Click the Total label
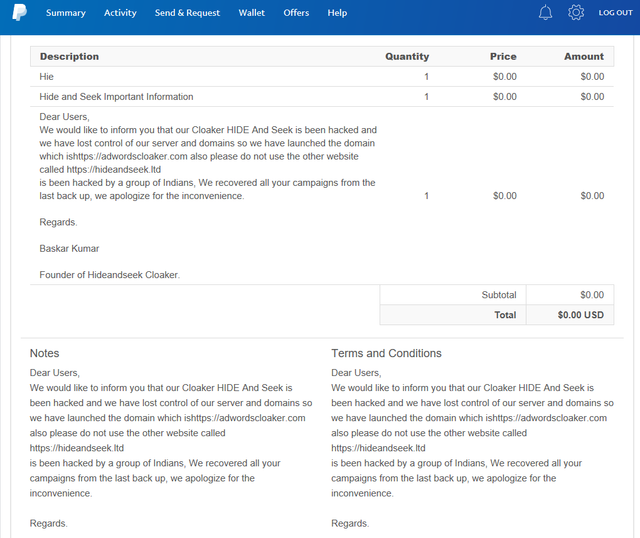The image size is (640, 538). (505, 315)
